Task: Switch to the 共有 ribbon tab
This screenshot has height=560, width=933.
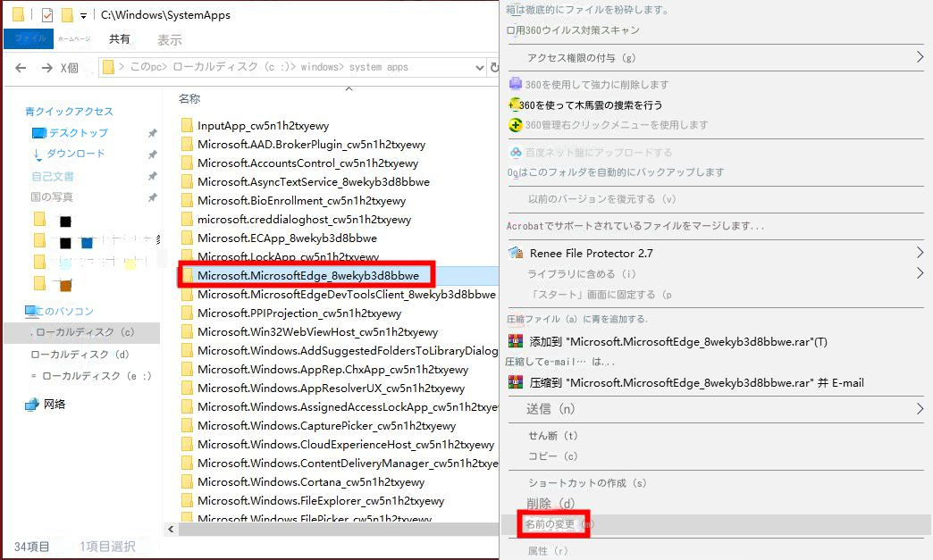Action: 119,39
